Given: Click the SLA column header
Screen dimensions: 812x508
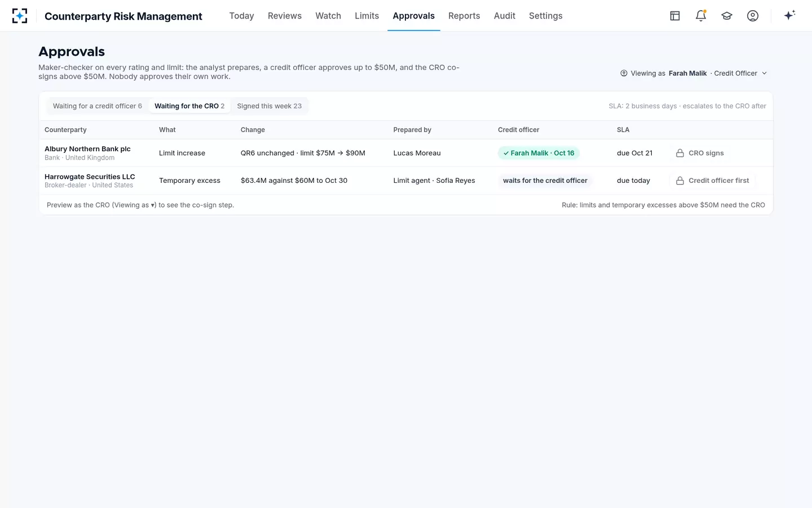Looking at the screenshot, I should 623,130.
